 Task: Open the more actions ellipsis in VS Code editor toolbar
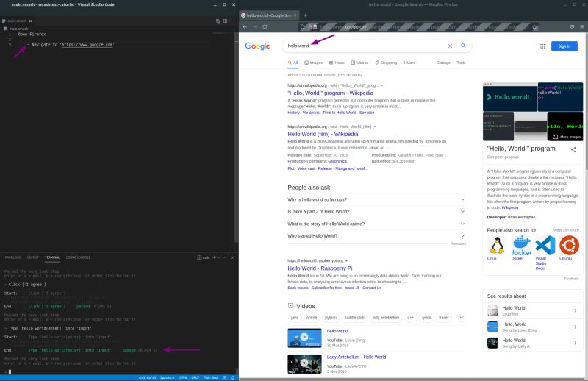click(x=232, y=21)
